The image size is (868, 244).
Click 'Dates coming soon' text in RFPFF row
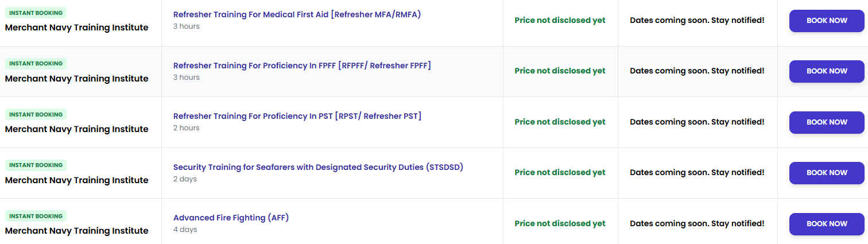coord(697,71)
